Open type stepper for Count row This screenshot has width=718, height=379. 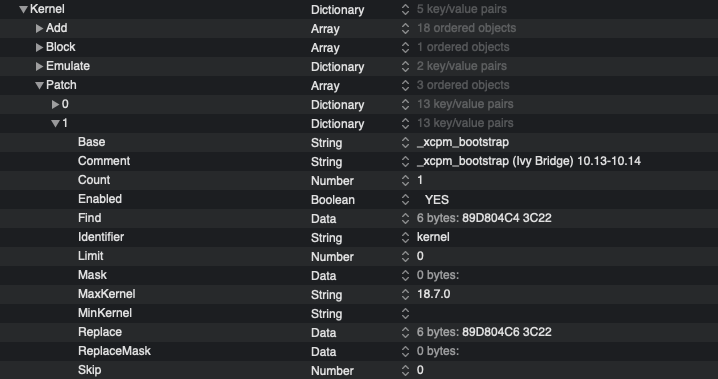(x=405, y=180)
